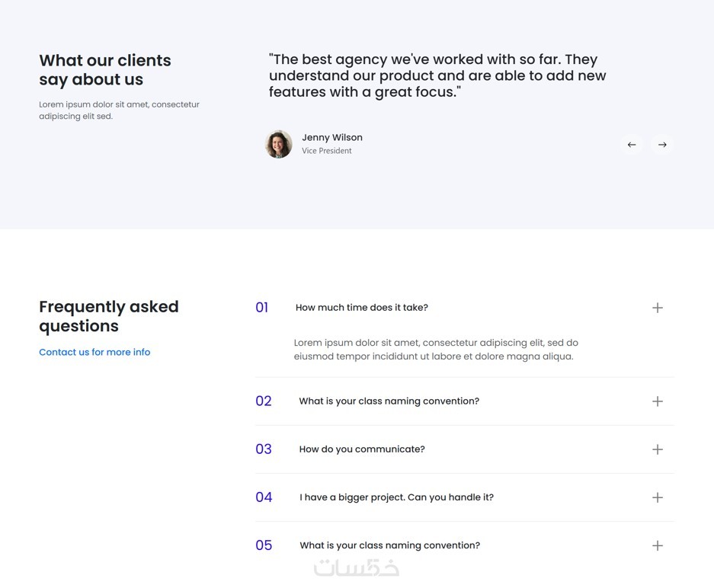Open question 05 class naming convention title
Screen dimensions: 714x588
pyautogui.click(x=389, y=545)
